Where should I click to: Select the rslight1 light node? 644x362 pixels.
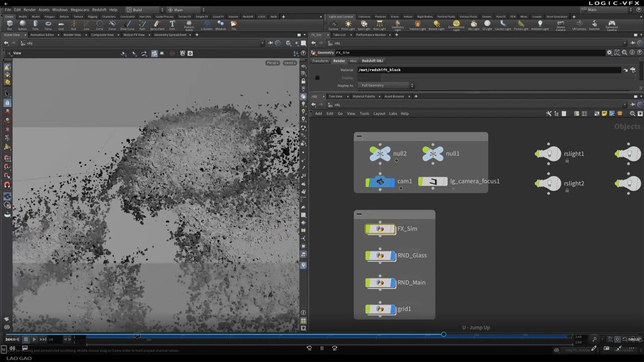coord(551,154)
